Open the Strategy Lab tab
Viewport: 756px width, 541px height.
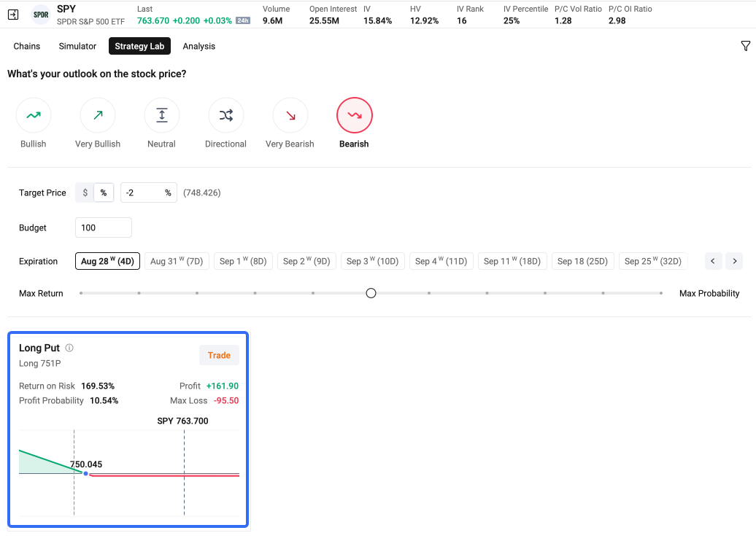140,46
